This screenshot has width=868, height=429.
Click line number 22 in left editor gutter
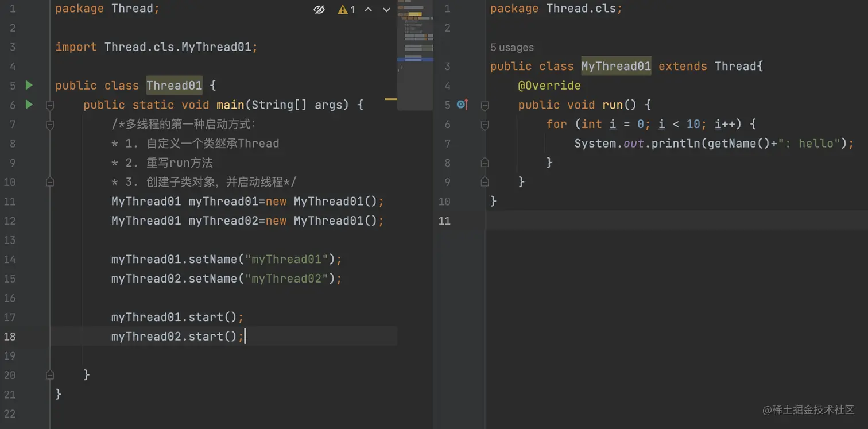[x=10, y=413]
